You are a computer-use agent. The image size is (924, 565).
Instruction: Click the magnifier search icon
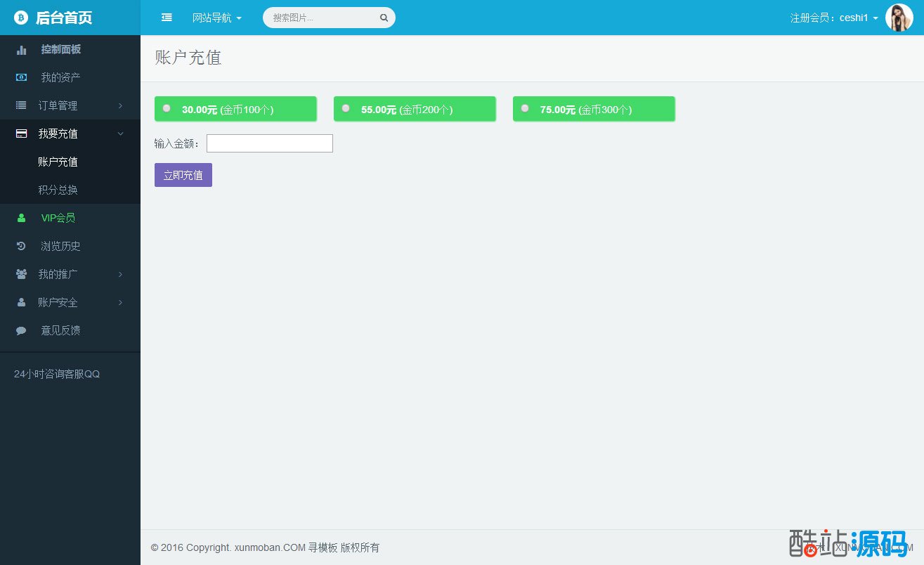[x=384, y=18]
